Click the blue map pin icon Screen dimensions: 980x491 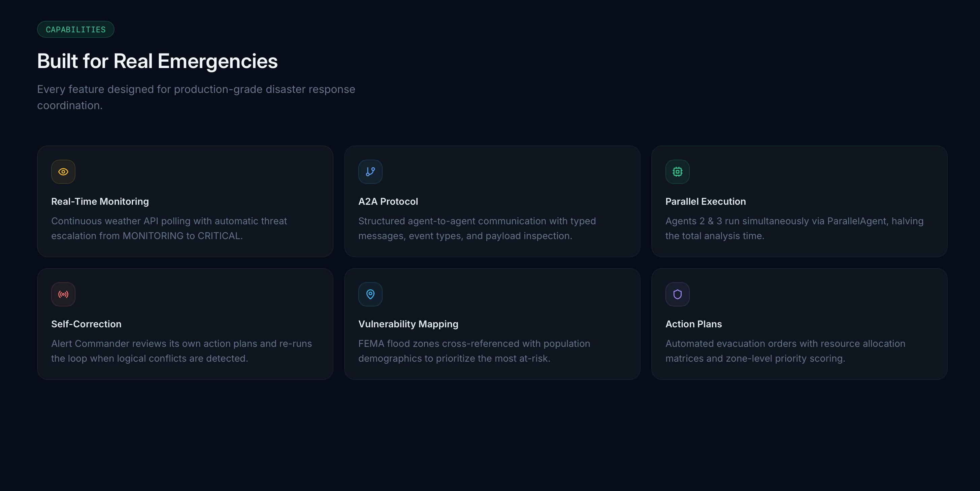pos(370,294)
